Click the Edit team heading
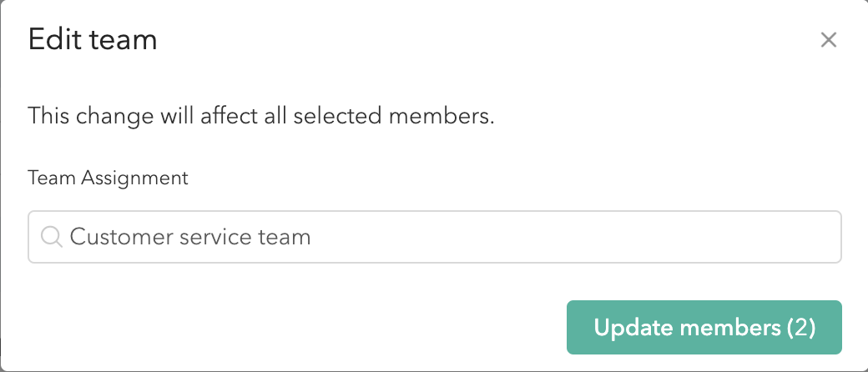The height and width of the screenshot is (372, 868). [x=93, y=40]
